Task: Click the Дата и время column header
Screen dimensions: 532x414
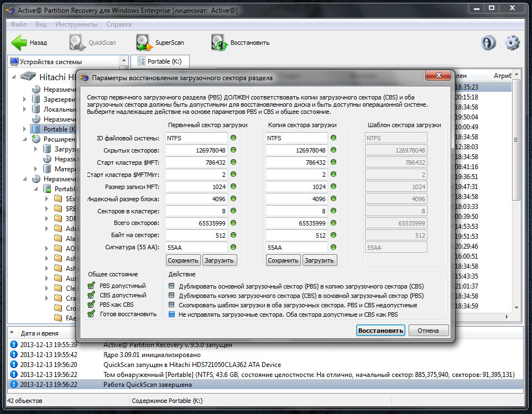Action: pyautogui.click(x=39, y=333)
